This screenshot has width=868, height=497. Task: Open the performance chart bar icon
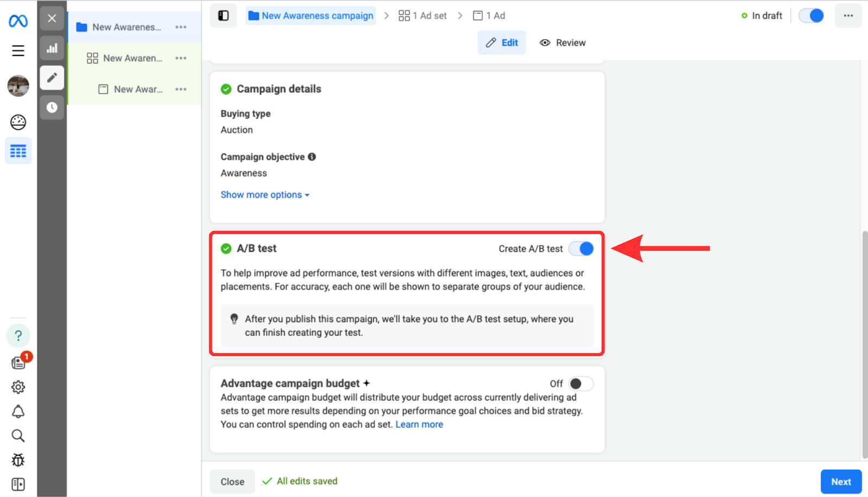(52, 48)
